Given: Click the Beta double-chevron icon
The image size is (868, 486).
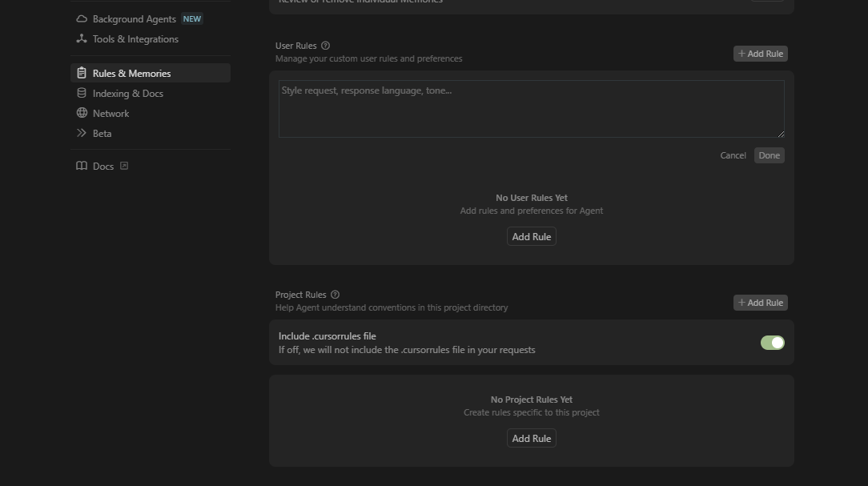Looking at the screenshot, I should (x=82, y=134).
